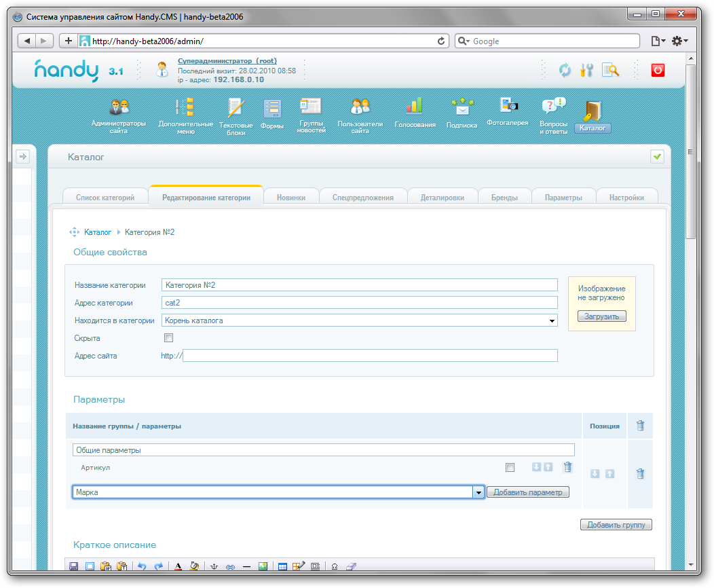Switch to the Бренды tab

coord(504,198)
